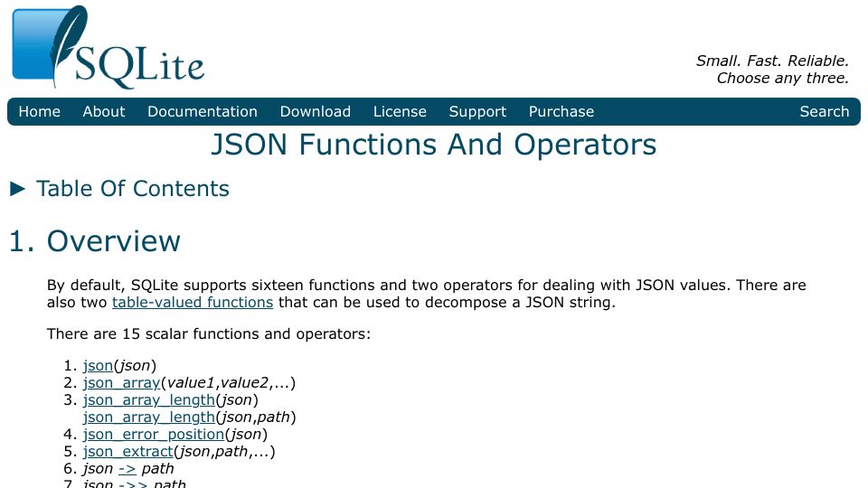Screen dimensions: 868x488
Task: Follow the table-valued functions link
Action: 193,303
